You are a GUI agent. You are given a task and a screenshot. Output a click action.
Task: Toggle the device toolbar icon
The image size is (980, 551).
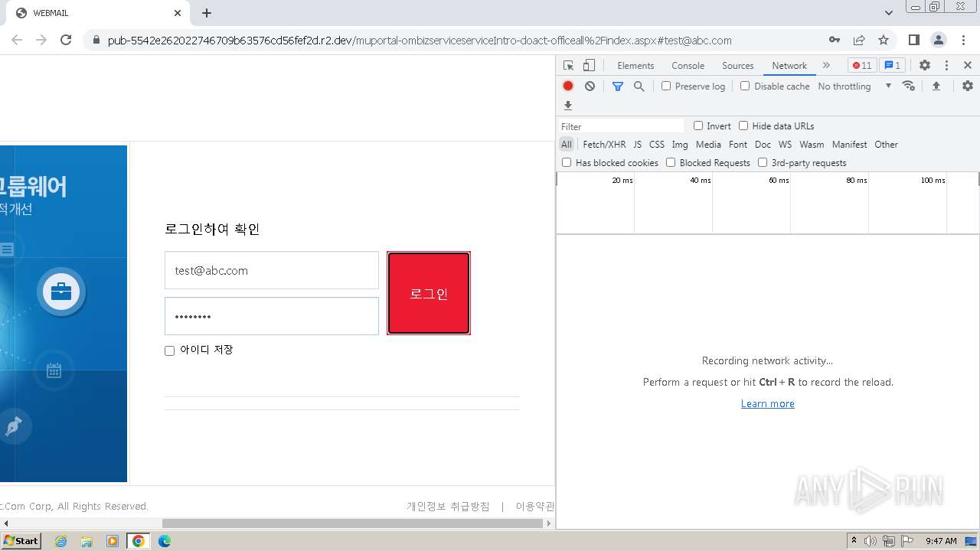[x=589, y=66]
